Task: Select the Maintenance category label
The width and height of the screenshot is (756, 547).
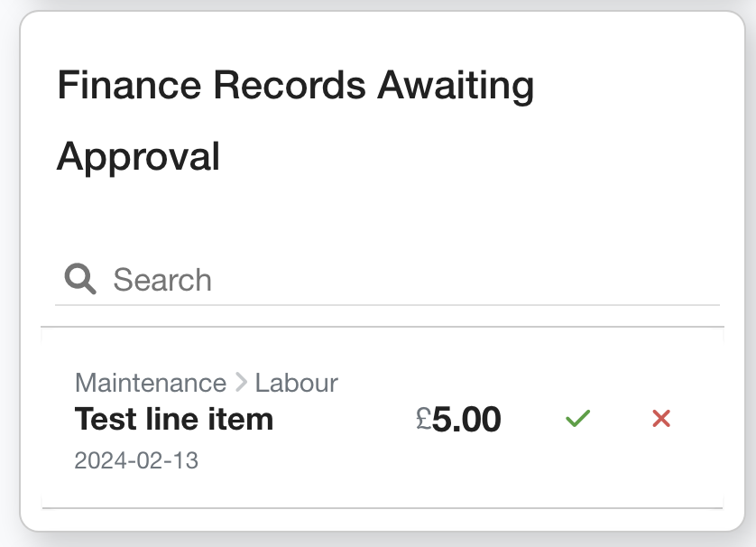Action: (151, 383)
